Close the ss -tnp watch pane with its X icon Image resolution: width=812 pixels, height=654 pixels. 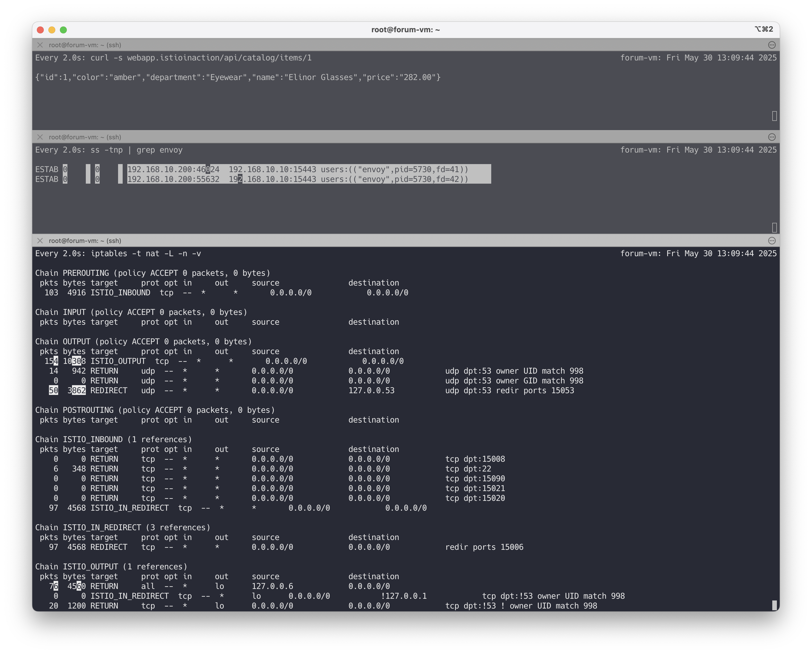click(x=40, y=137)
